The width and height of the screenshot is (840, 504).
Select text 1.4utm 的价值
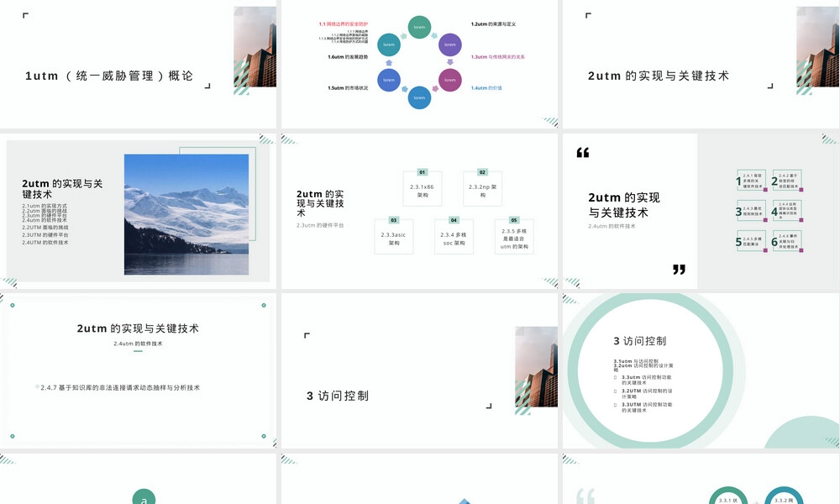click(x=486, y=88)
